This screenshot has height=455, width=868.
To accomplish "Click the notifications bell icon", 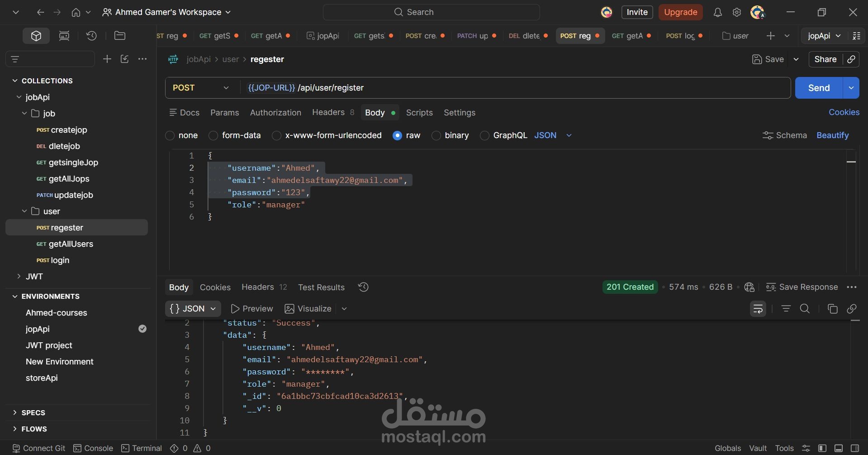I will click(717, 12).
